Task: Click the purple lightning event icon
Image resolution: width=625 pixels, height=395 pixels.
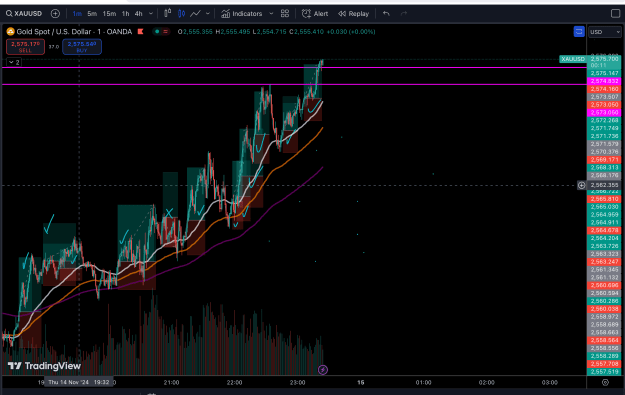Action: coord(323,370)
